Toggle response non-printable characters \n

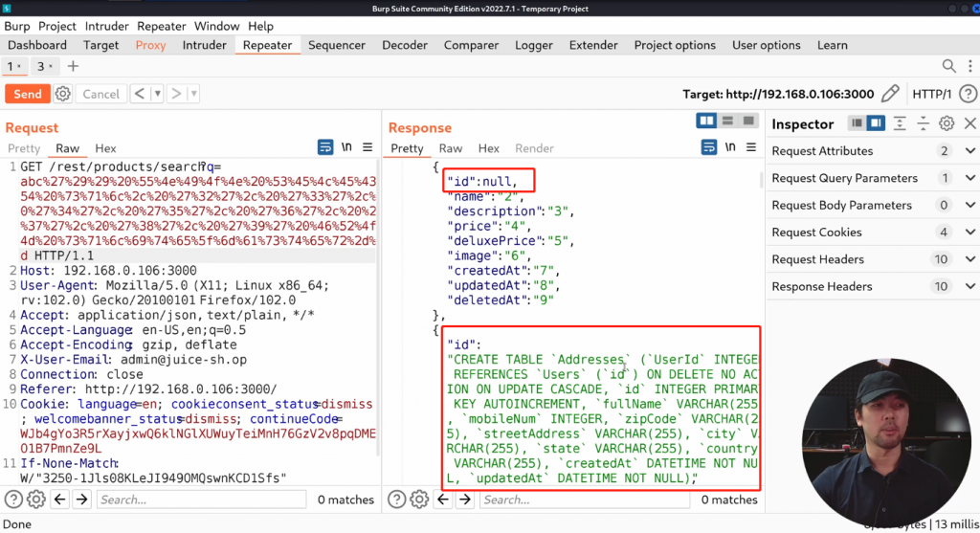pyautogui.click(x=730, y=147)
